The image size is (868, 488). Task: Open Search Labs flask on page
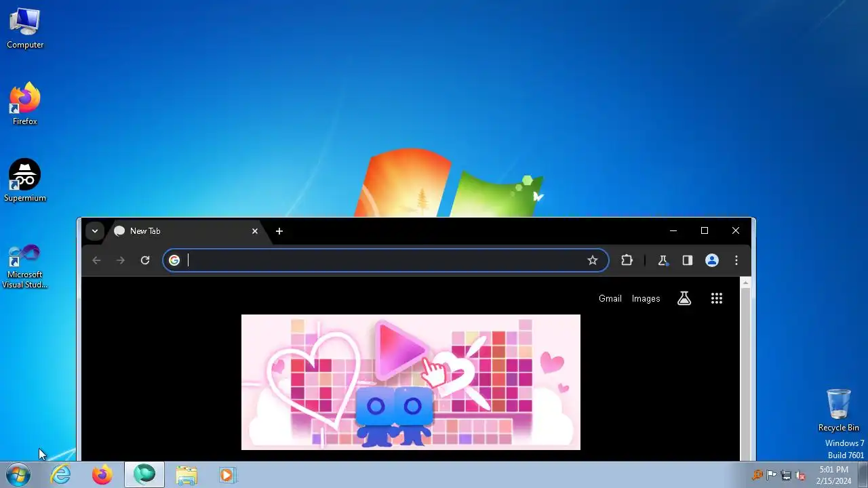point(684,298)
